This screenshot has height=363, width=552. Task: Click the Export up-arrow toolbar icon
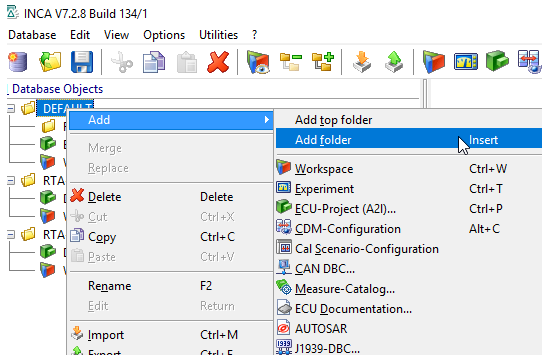tap(394, 62)
